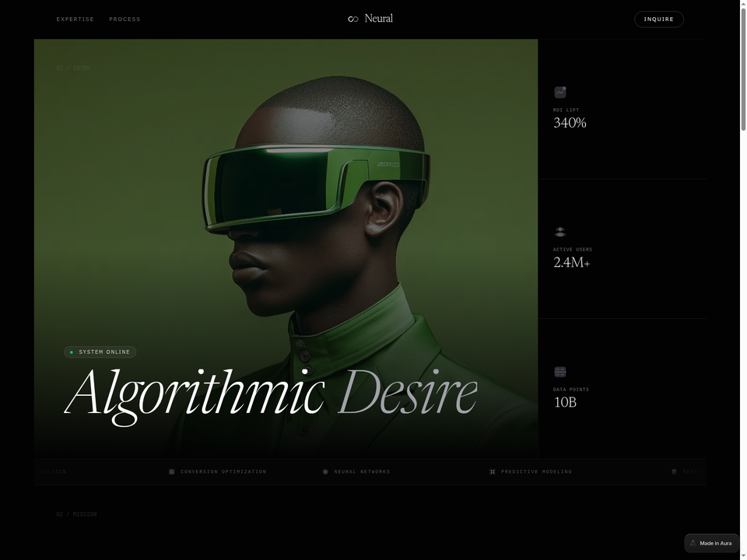Click the Neural infinity logo icon

click(353, 19)
